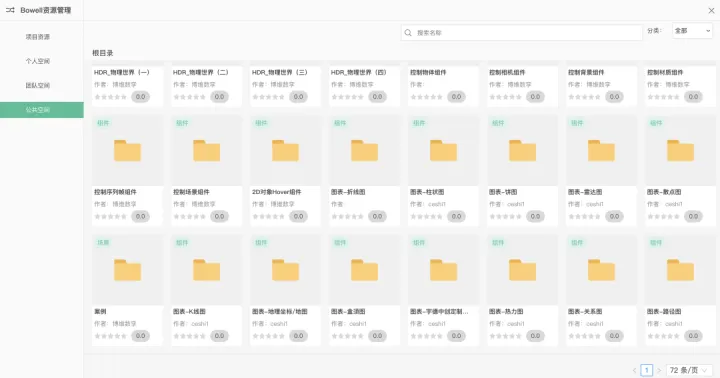Open the 72 条/页 page size dropdown
The image size is (720, 378).
click(689, 370)
